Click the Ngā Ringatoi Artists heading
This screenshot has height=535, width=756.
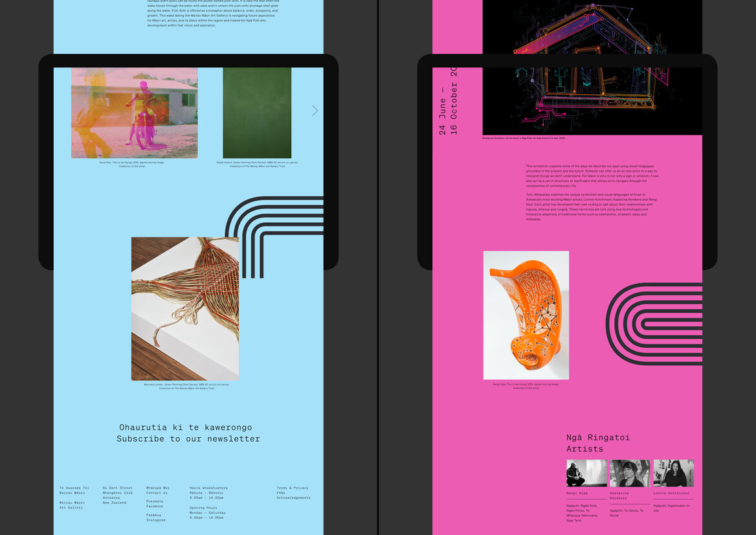[x=596, y=443]
